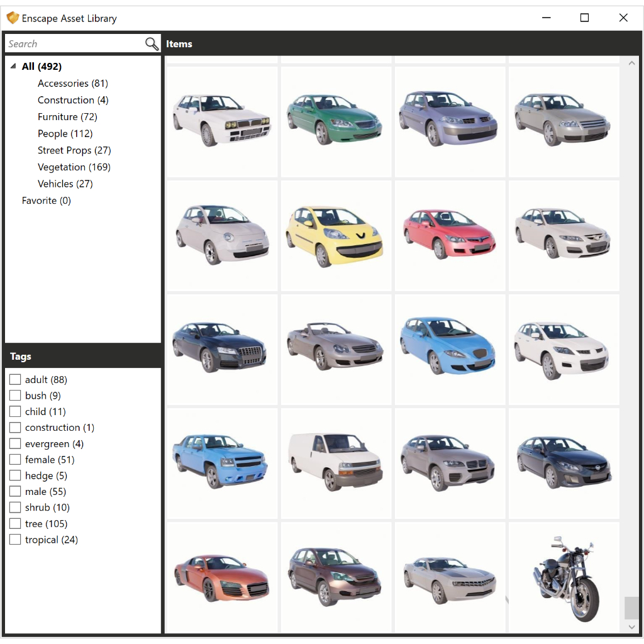Check the "adult" tag checkbox
644x644 pixels.
click(15, 379)
